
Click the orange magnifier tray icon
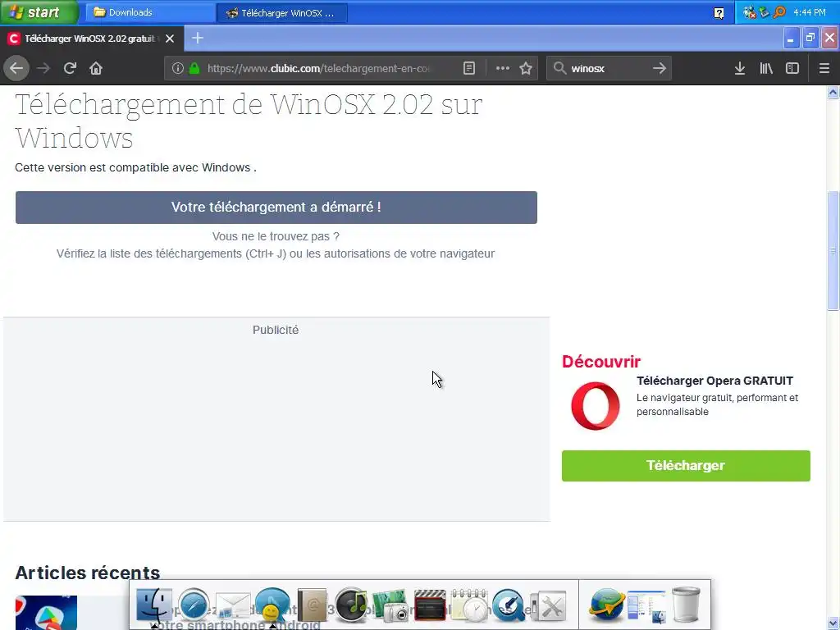coord(779,11)
